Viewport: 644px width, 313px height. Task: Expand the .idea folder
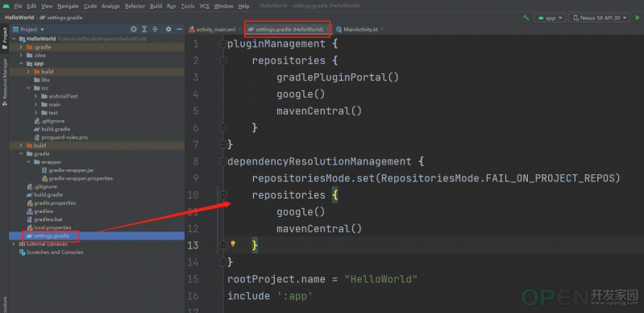click(21, 55)
